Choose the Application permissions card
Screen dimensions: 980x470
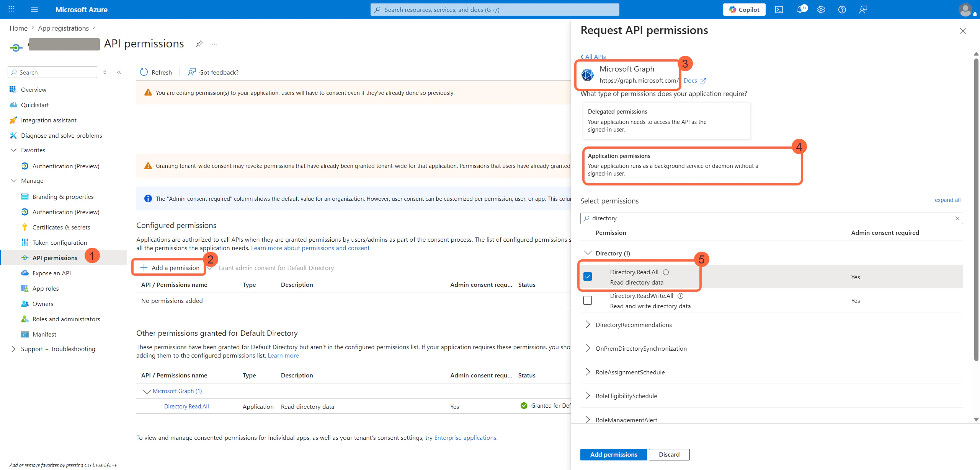[692, 166]
